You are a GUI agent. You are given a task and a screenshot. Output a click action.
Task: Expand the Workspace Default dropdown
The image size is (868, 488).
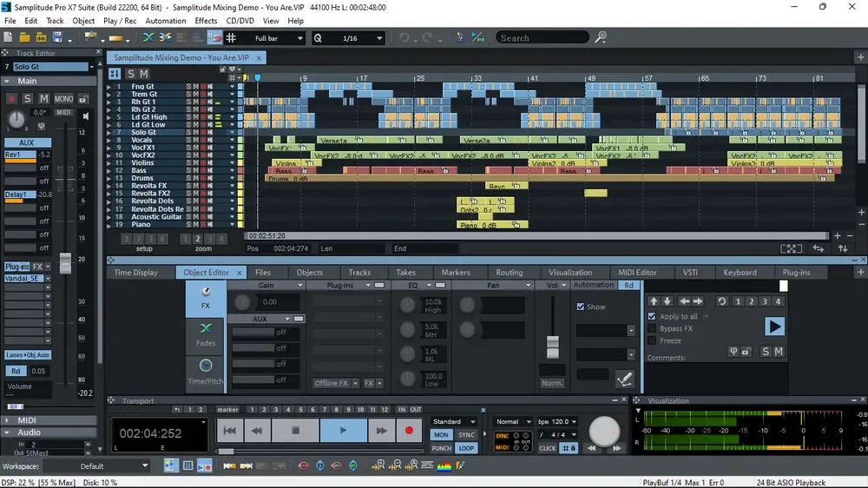[114, 466]
